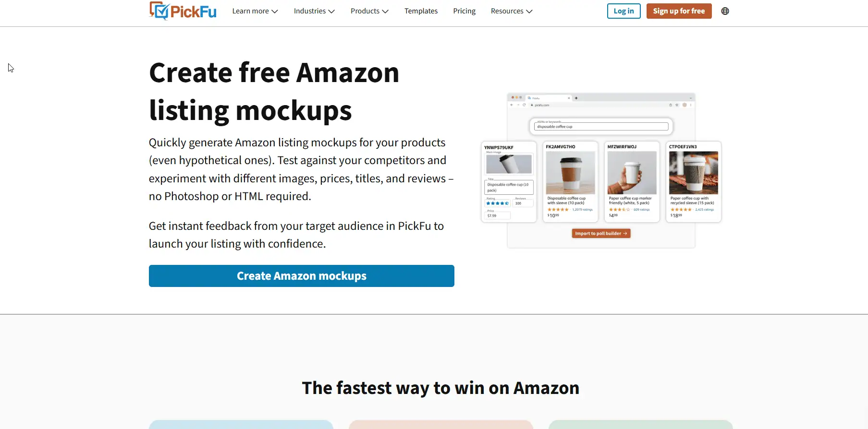Image resolution: width=868 pixels, height=429 pixels.
Task: Click Import to poll builder button
Action: click(601, 233)
